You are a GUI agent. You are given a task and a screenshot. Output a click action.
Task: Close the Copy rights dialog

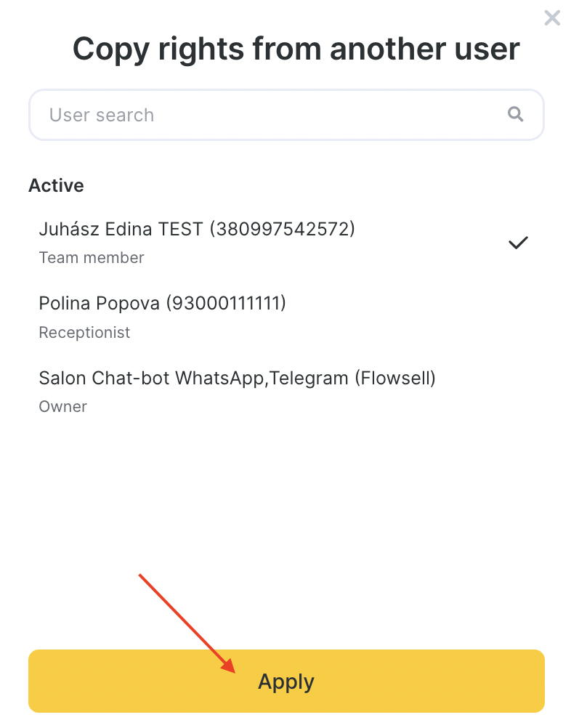click(552, 18)
